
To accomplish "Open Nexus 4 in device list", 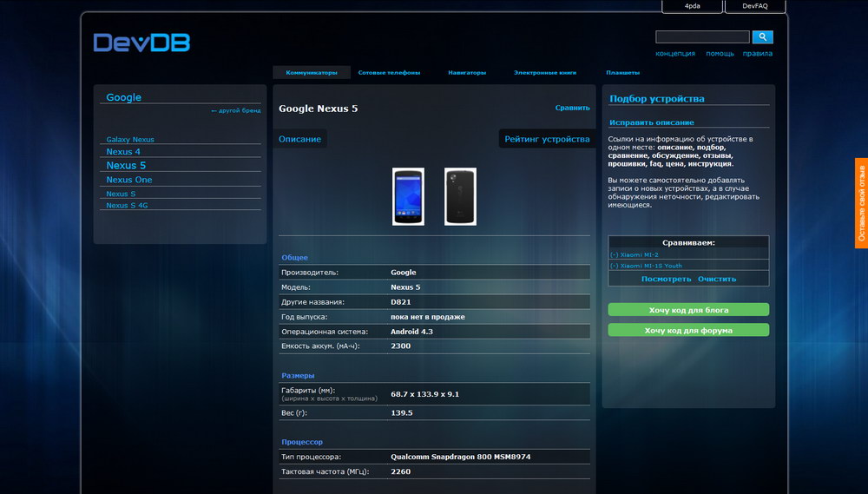I will 123,152.
